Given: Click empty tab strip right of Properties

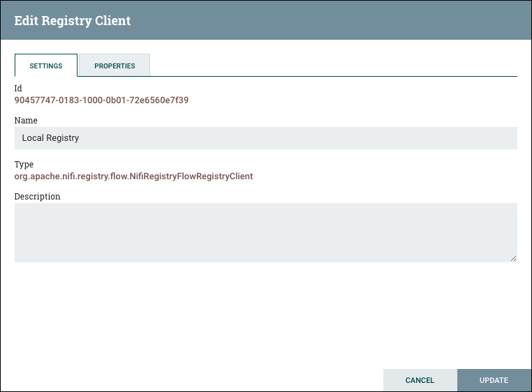Looking at the screenshot, I should coord(335,65).
